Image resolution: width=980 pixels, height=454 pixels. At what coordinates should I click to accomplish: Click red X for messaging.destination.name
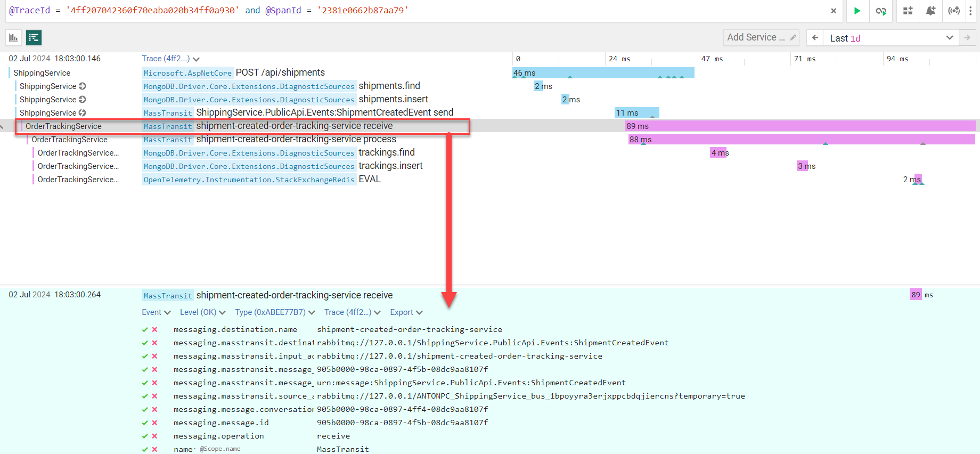click(154, 329)
